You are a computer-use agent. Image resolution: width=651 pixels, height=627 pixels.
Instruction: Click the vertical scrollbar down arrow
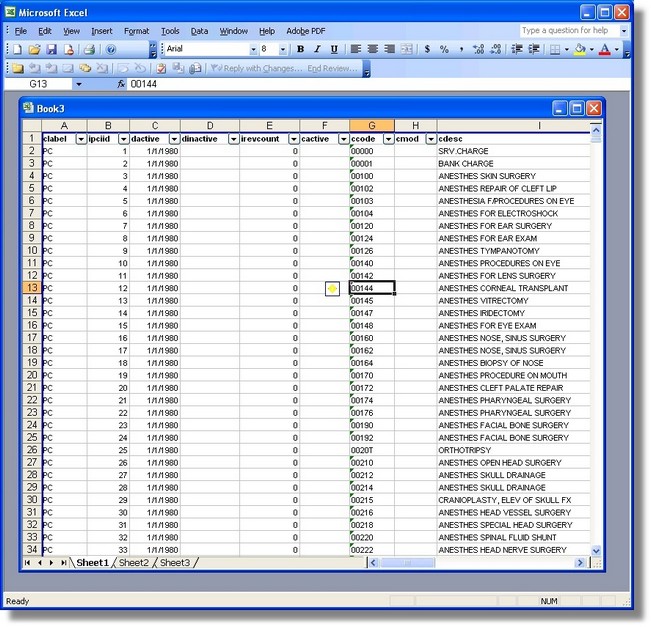pyautogui.click(x=596, y=551)
